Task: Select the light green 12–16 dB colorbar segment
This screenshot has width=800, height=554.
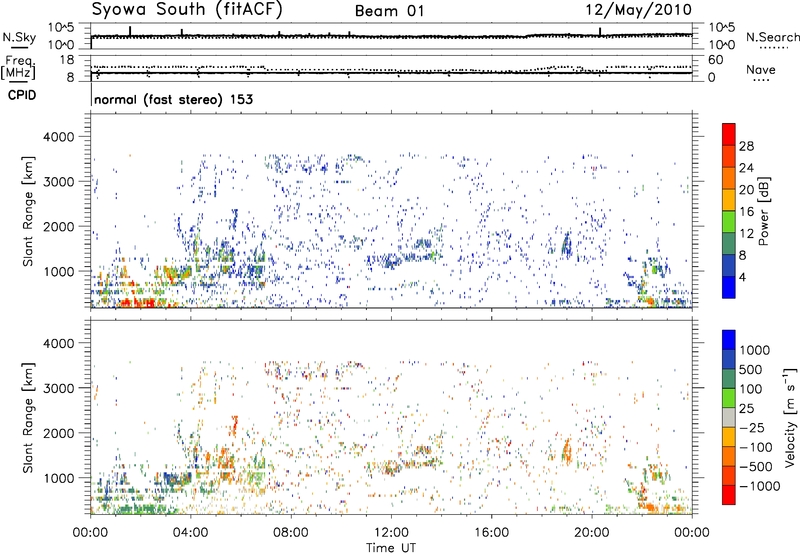Action: click(729, 222)
